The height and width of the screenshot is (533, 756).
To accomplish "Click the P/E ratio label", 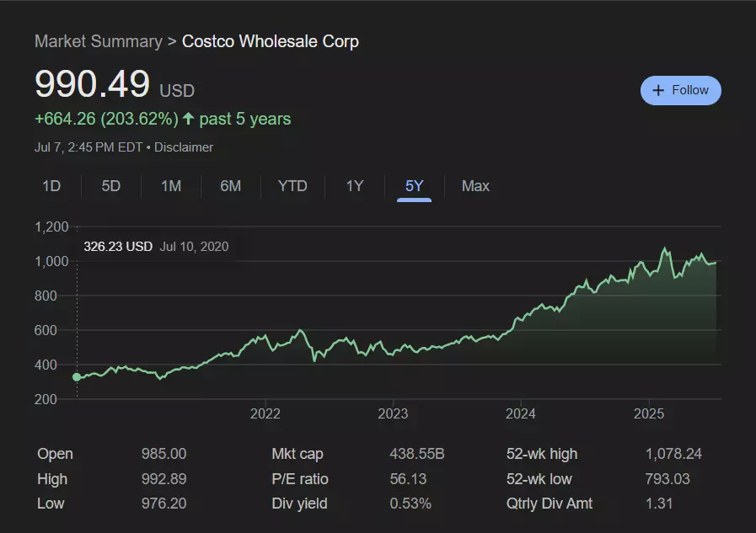I will [300, 479].
